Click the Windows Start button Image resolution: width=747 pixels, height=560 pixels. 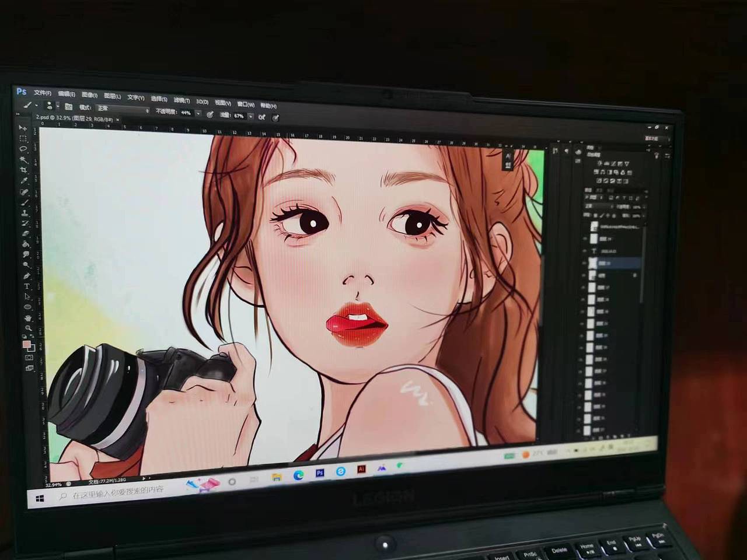[x=40, y=499]
